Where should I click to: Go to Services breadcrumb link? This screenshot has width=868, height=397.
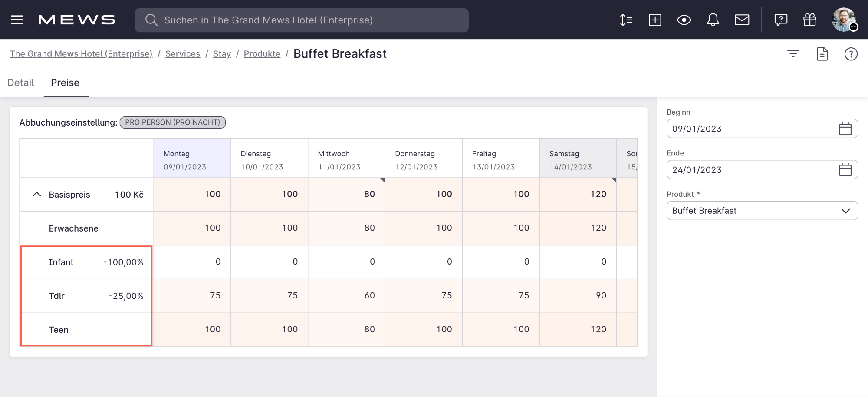point(183,54)
